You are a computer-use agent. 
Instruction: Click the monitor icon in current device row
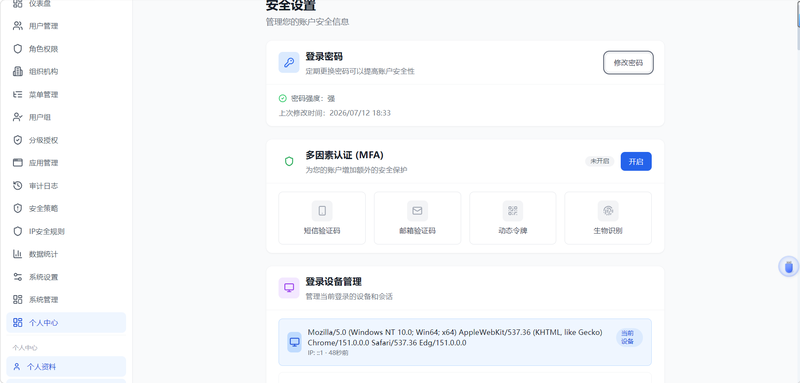point(295,342)
